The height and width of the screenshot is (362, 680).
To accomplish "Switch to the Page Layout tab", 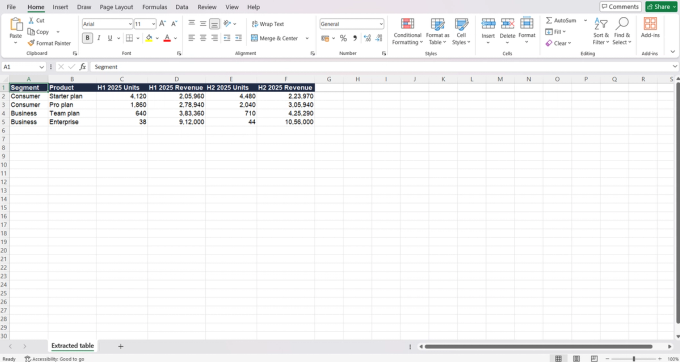I will click(x=116, y=7).
